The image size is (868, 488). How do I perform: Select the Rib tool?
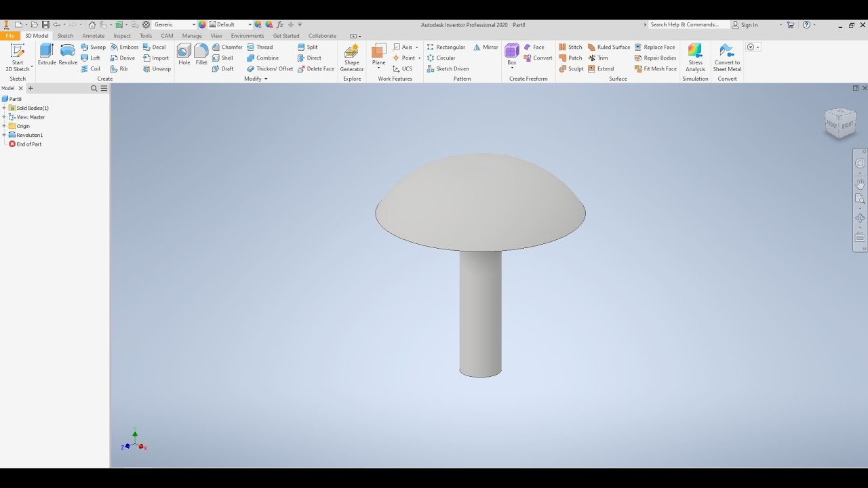(x=119, y=69)
